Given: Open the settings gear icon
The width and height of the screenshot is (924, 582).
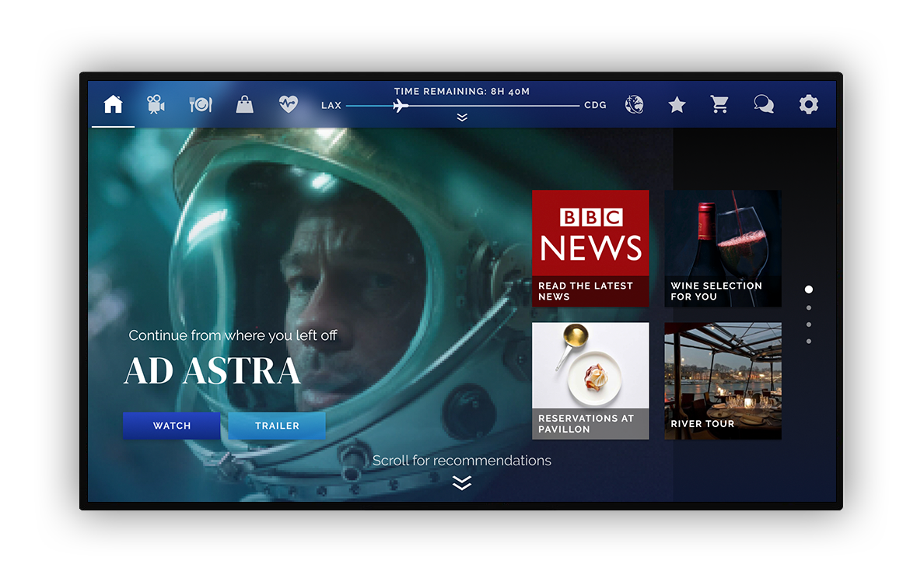Looking at the screenshot, I should coord(809,104).
